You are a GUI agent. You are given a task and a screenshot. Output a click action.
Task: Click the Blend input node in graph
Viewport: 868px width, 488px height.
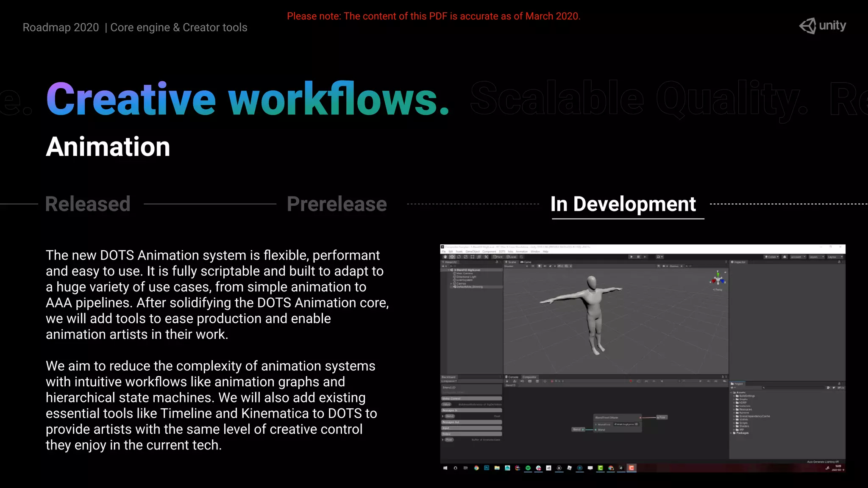tap(578, 430)
